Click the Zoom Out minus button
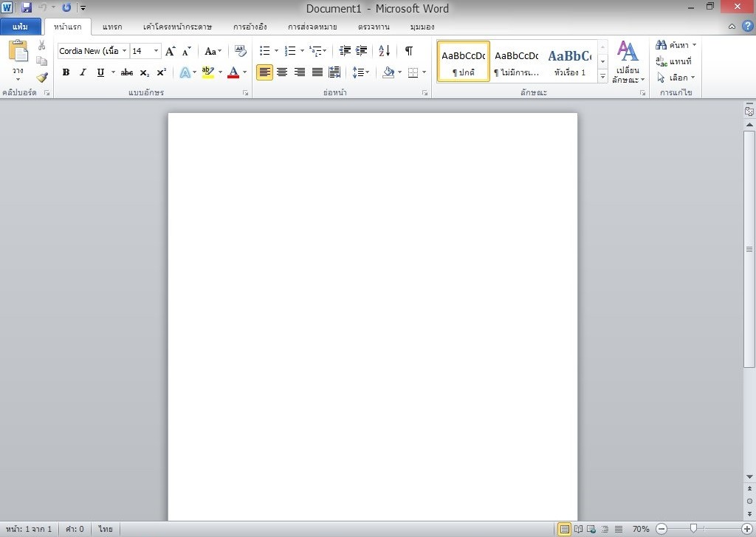The image size is (756, 537). click(x=661, y=530)
